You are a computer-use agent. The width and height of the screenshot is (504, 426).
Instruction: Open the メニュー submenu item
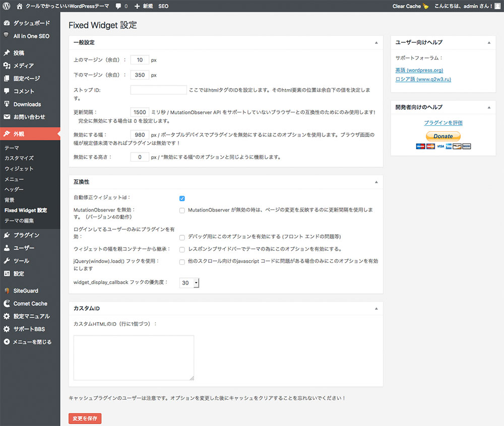click(14, 179)
